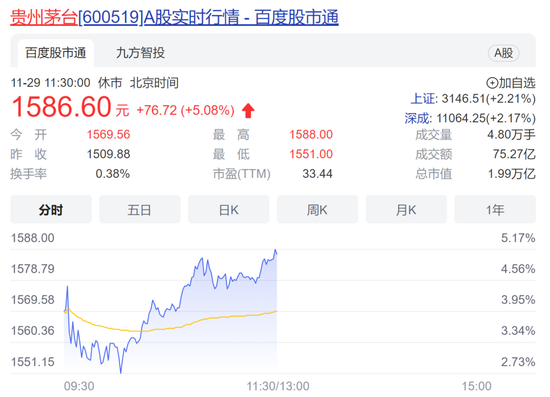Viewport: 550px width, 397px height.
Task: Click the chart percentage label 3.95%
Action: coord(518,300)
